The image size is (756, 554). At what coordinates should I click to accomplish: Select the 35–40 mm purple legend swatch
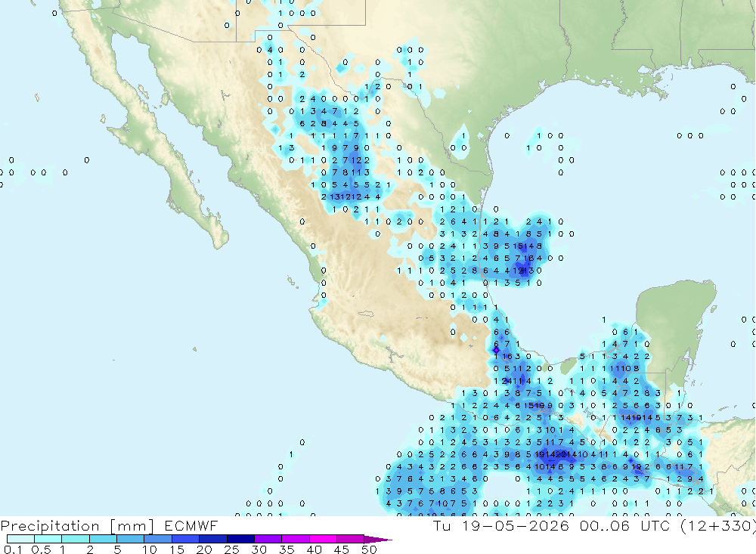pos(296,539)
